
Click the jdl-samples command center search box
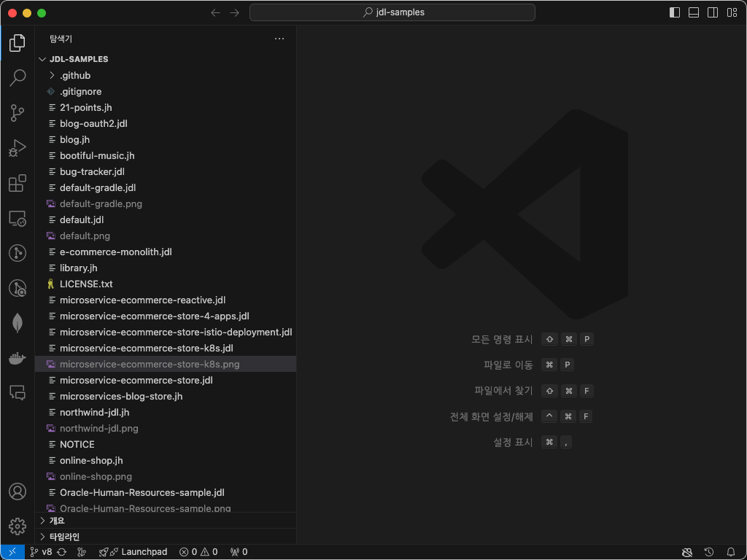click(392, 12)
